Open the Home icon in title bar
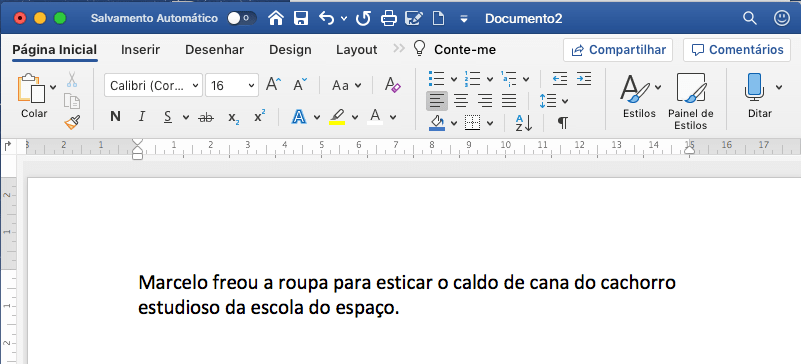 [x=276, y=19]
